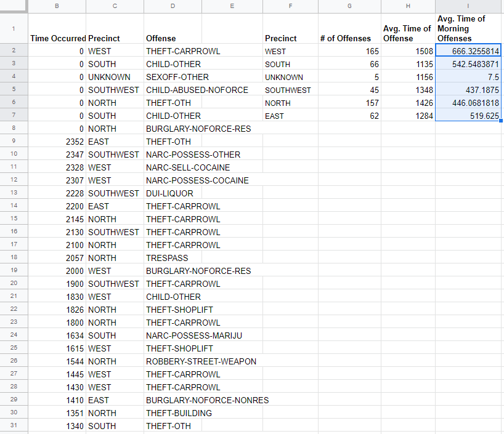
Task: Select column H header
Action: 408,6
